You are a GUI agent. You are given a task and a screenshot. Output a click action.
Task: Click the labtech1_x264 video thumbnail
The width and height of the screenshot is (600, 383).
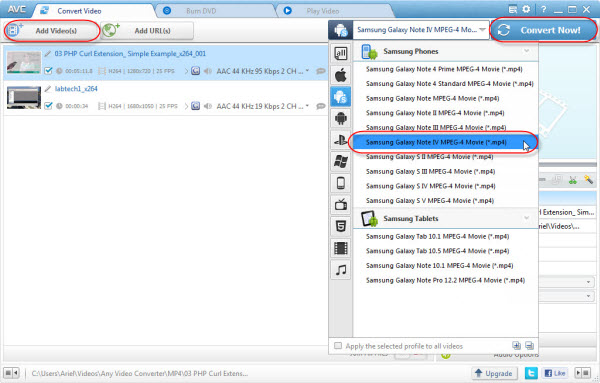pyautogui.click(x=24, y=98)
